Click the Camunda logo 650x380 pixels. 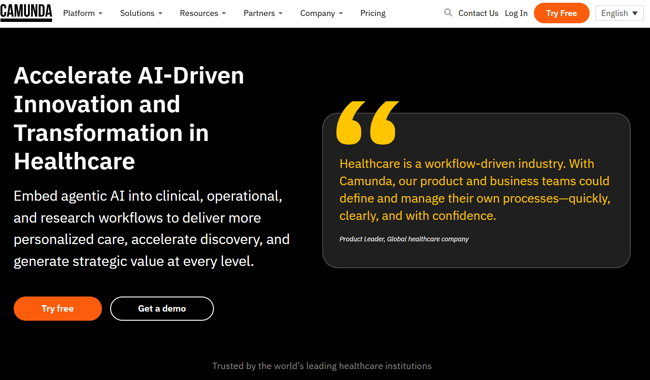26,12
